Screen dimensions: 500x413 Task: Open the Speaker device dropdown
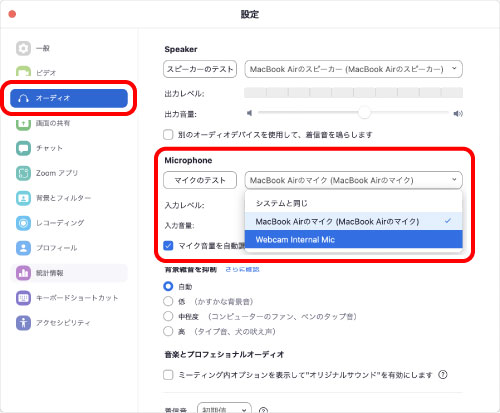click(353, 69)
